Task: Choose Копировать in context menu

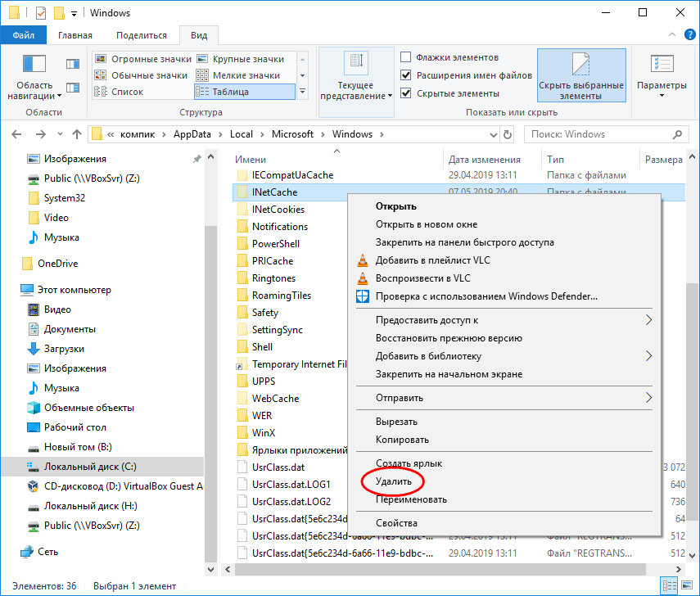Action: click(504, 440)
